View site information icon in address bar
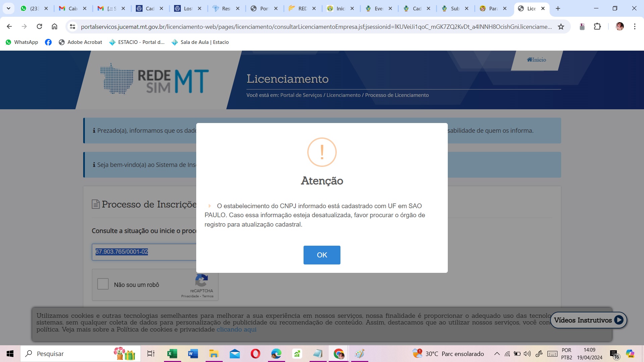Screen dimensions: 644x362 [72, 26]
